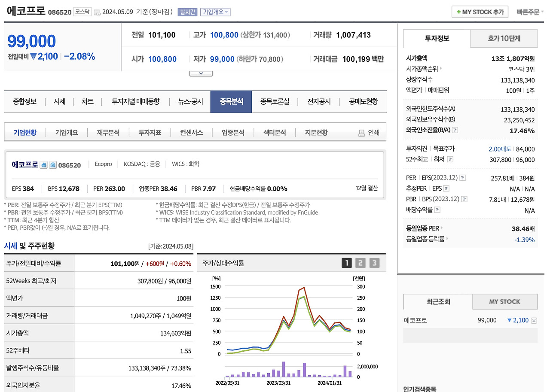The width and height of the screenshot is (550, 392).
Task: Click the printer icon next to 인쇄
Action: coord(361,133)
